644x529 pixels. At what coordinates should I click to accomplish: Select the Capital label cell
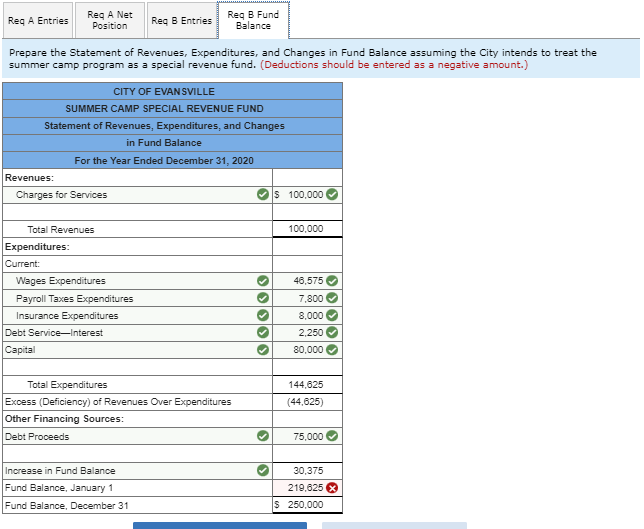[x=138, y=350]
